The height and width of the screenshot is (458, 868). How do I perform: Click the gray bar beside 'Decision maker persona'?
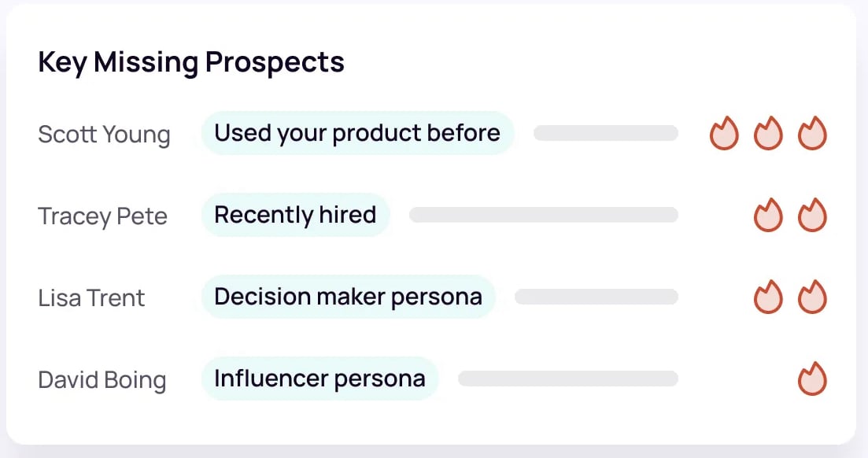coord(596,297)
